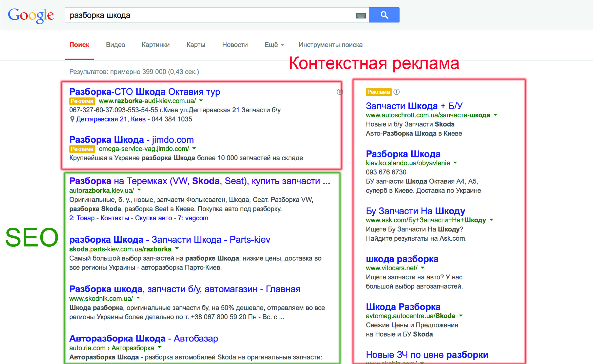Screen dimensions: 593x364
Task: Open result Разборка на Теремках
Action: [x=200, y=181]
